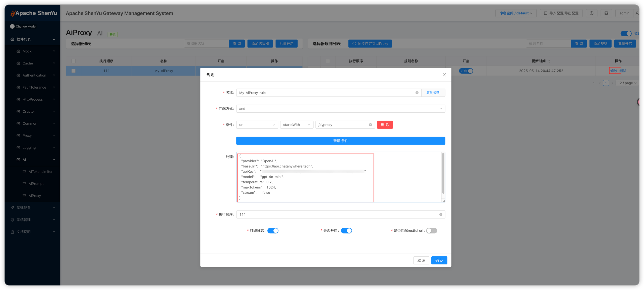The width and height of the screenshot is (644, 290).
Task: Click 复制规则 button
Action: (433, 93)
